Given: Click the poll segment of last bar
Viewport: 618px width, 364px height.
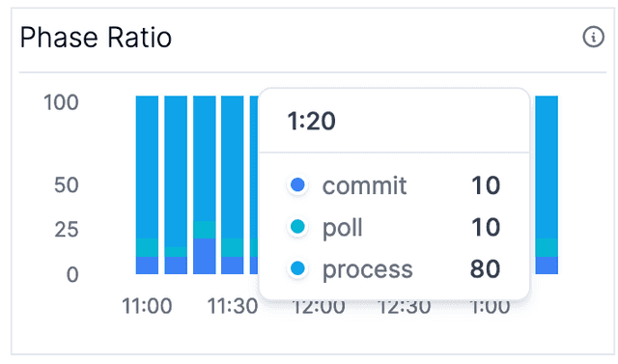Looking at the screenshot, I should (547, 247).
